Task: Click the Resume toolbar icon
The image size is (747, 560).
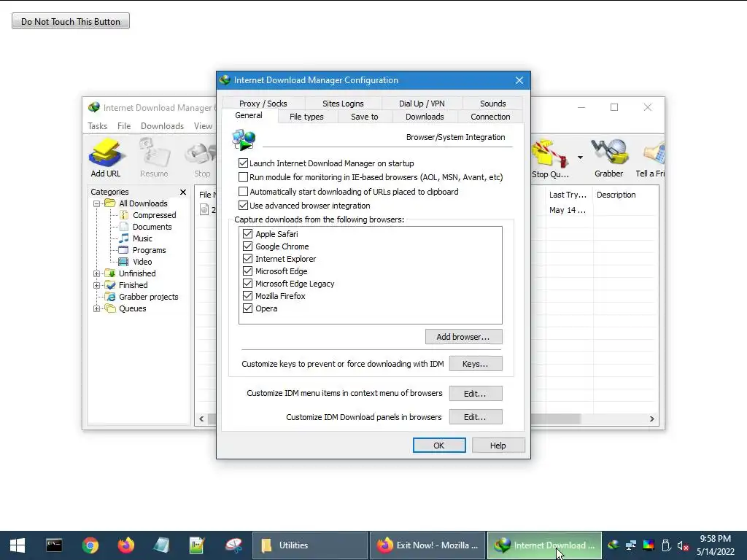Action: (x=154, y=158)
